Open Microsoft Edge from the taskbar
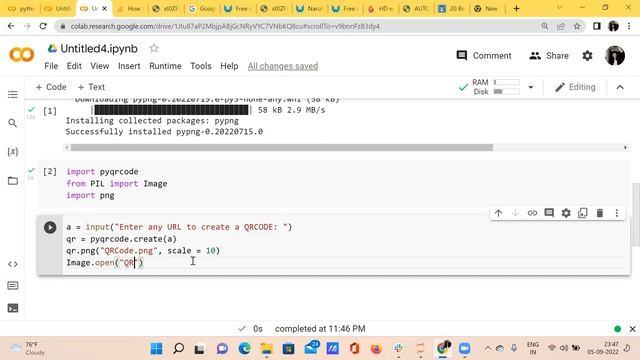Screen dimensions: 640x360 pyautogui.click(x=244, y=349)
